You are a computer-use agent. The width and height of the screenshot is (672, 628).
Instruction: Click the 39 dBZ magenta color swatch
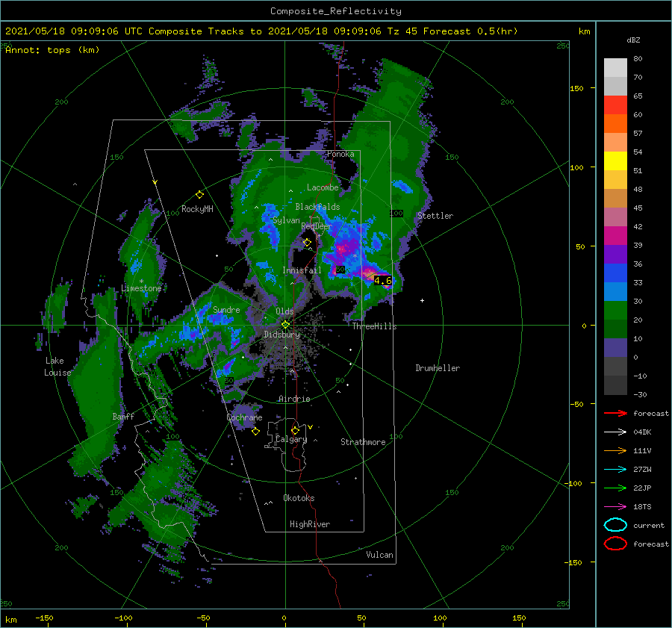click(x=615, y=235)
